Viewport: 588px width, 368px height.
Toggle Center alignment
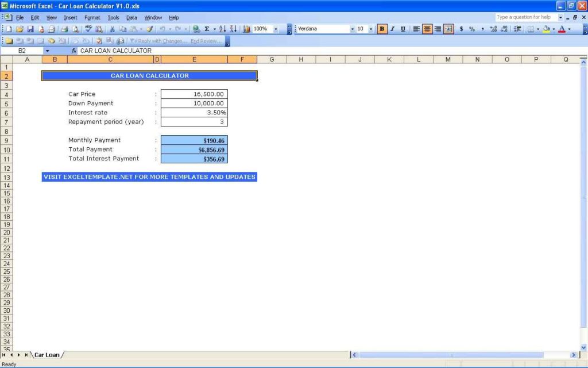pos(427,29)
